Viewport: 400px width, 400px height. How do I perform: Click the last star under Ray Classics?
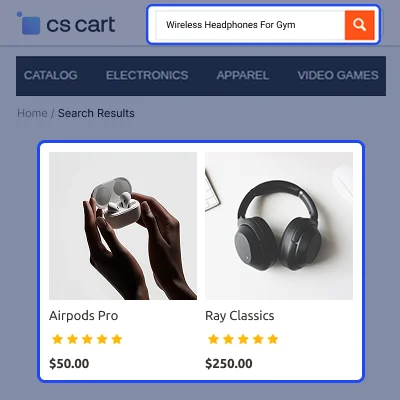click(x=273, y=339)
